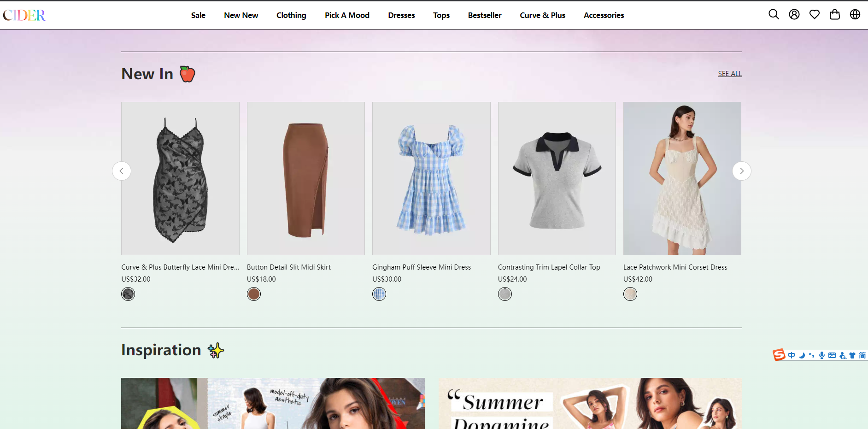This screenshot has height=429, width=868.
Task: Open the wishlist heart icon
Action: pyautogui.click(x=814, y=15)
